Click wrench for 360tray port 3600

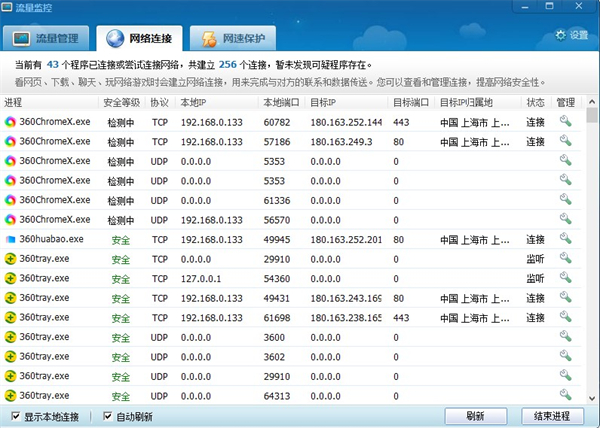(x=565, y=337)
